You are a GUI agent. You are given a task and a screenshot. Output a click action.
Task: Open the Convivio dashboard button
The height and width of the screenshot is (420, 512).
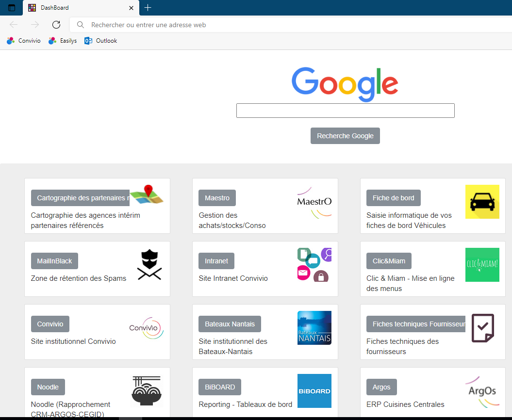(x=50, y=323)
